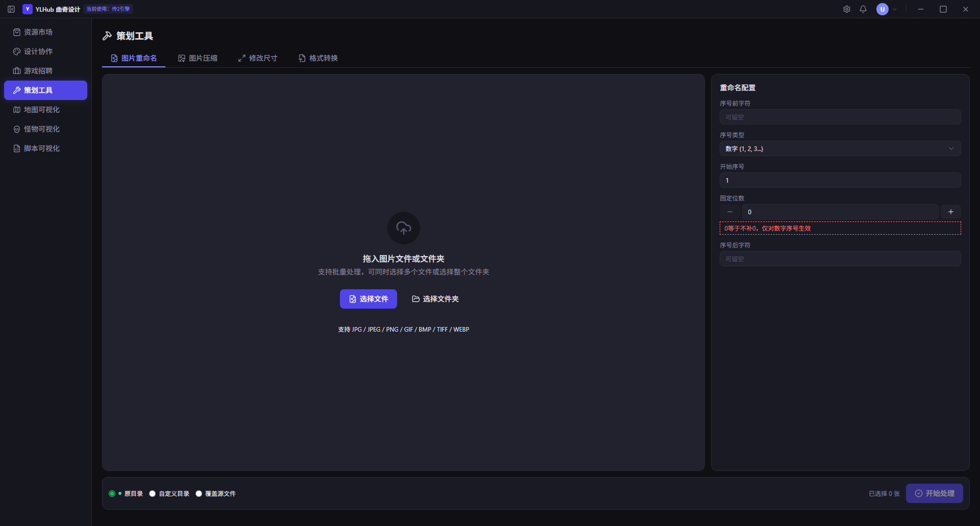The height and width of the screenshot is (526, 980).
Task: Switch to 图片压缩 tab
Action: pyautogui.click(x=198, y=58)
